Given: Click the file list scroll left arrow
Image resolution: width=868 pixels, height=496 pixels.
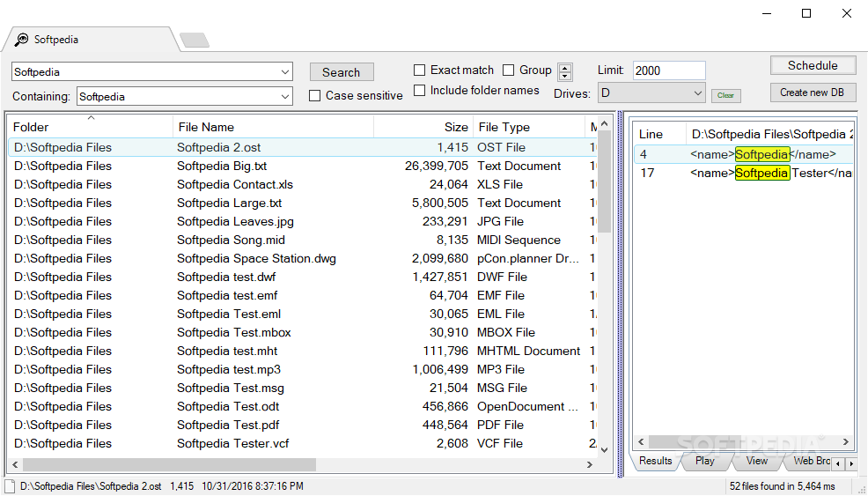Looking at the screenshot, I should point(15,464).
